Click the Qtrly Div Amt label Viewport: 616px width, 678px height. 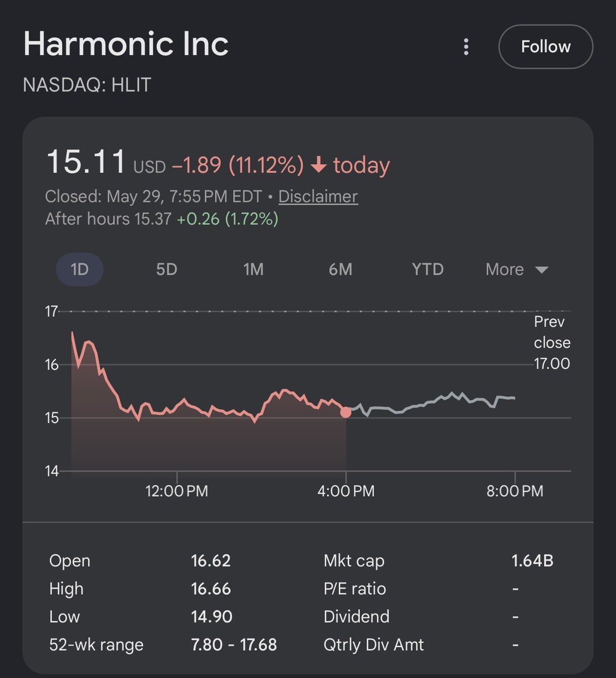click(373, 645)
